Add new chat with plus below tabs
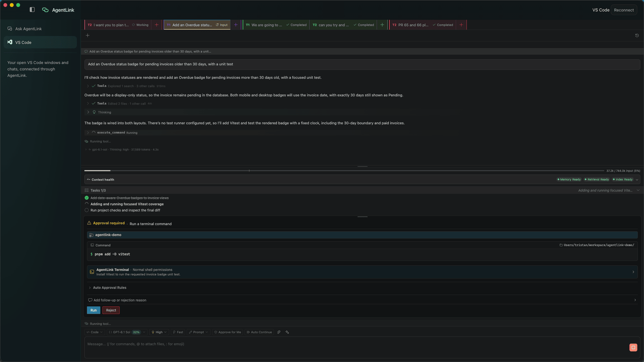The width and height of the screenshot is (644, 362). tap(87, 35)
